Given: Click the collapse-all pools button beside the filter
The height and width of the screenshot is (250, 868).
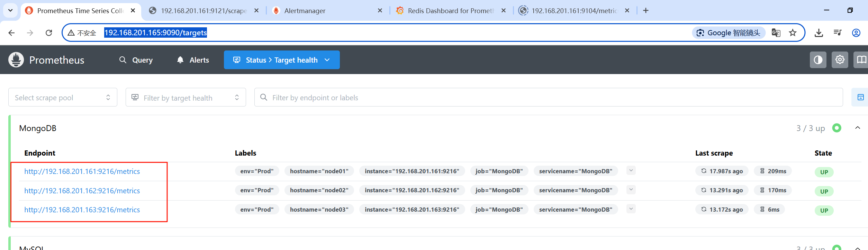Looking at the screenshot, I should pos(860,98).
